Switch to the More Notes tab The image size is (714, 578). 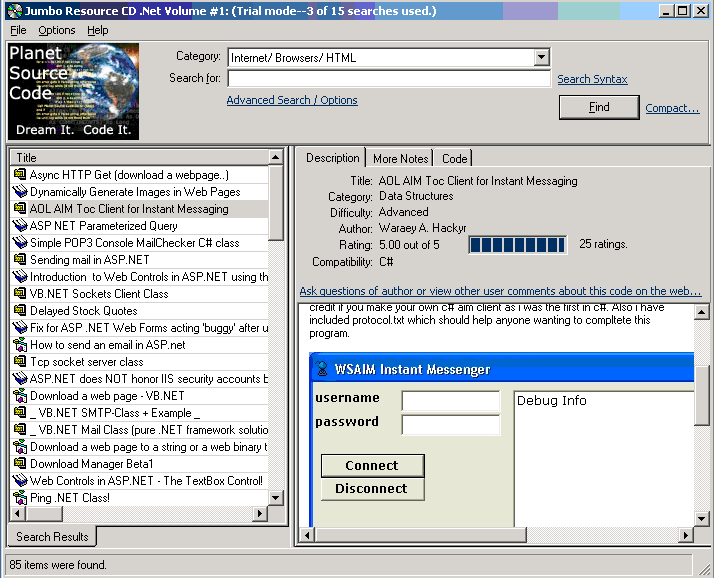(401, 159)
